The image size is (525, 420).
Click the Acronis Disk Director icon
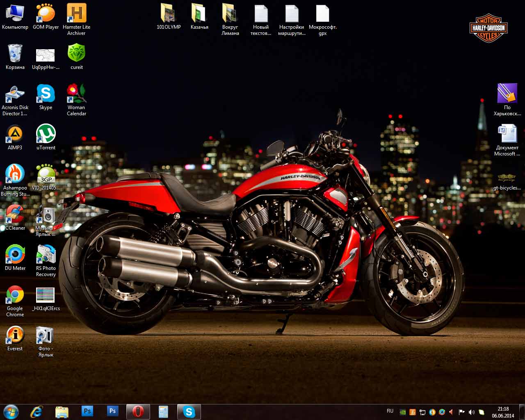click(x=15, y=94)
